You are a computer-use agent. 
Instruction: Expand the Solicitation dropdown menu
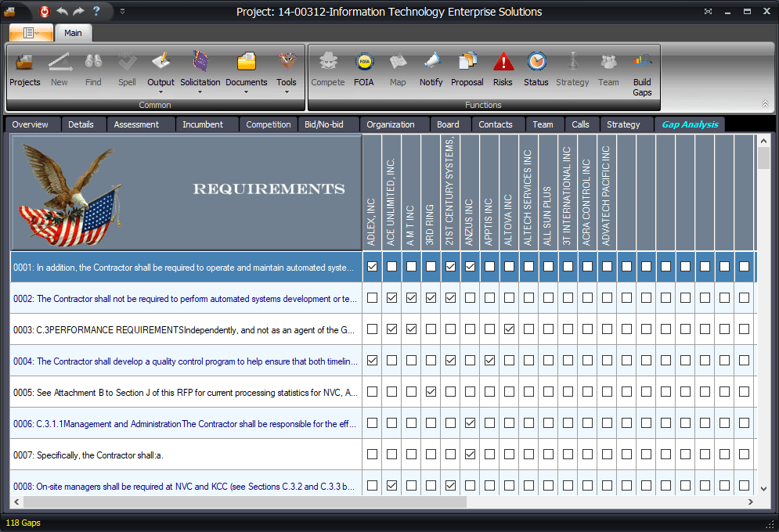200,92
